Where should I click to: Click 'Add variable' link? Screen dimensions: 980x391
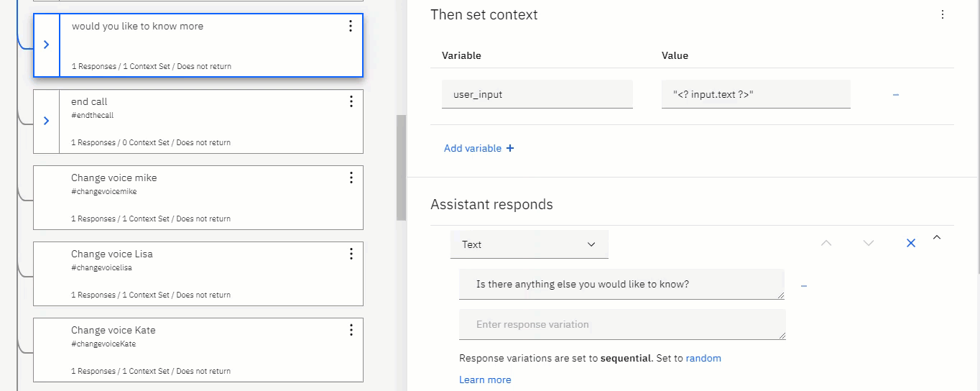tap(479, 148)
